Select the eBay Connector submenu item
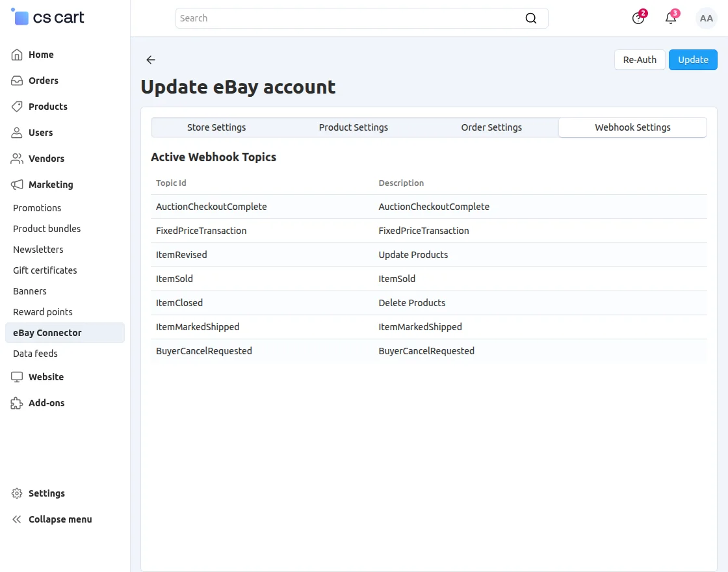The image size is (728, 572). [x=65, y=333]
